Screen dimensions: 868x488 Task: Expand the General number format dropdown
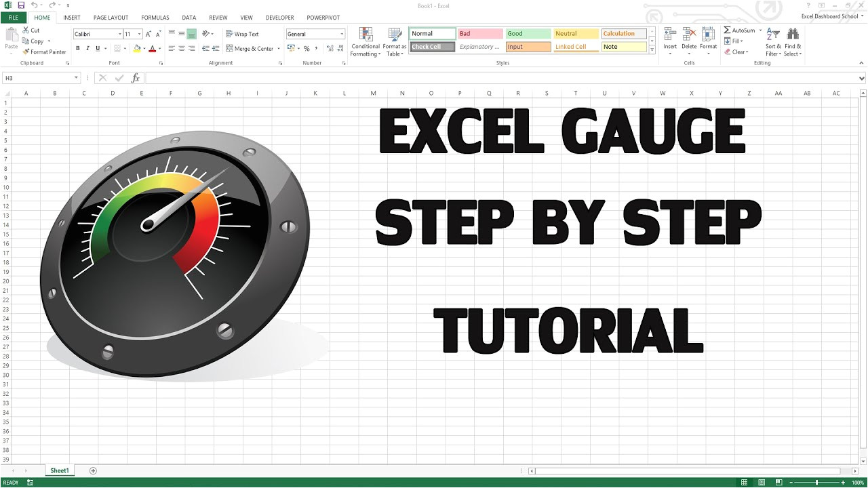[342, 34]
